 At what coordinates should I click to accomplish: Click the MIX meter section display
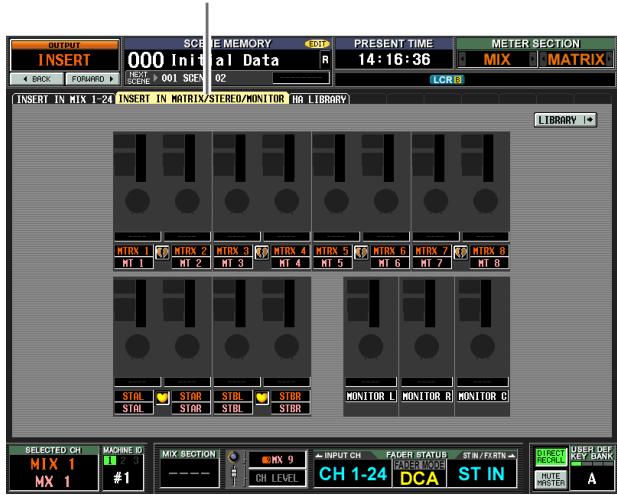tap(497, 59)
